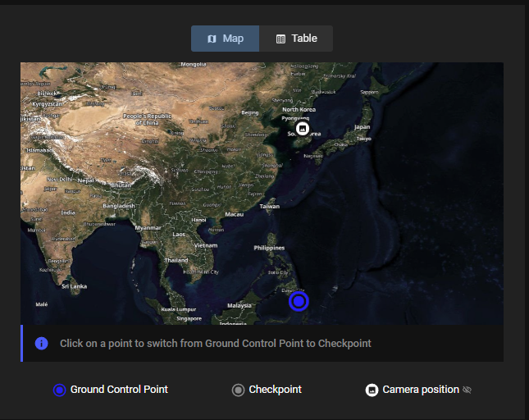Click the Malé label on the map
Screen dimensions: 529x420
[42, 304]
